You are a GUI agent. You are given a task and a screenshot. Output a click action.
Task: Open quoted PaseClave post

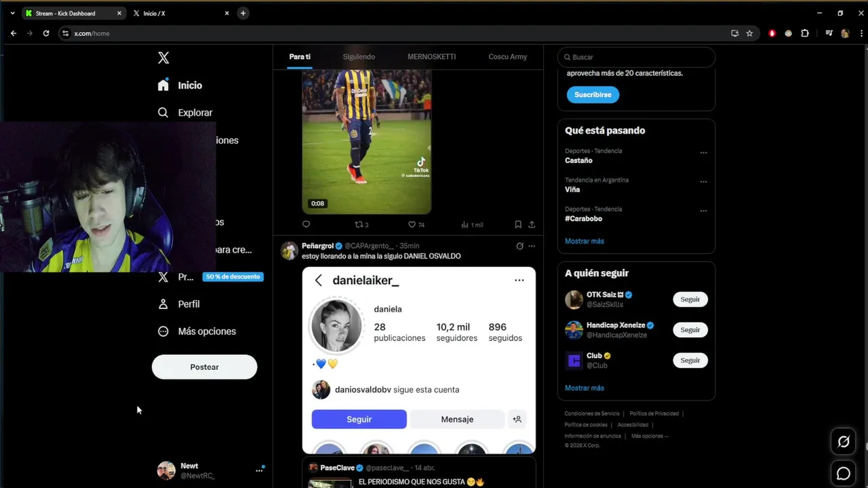click(419, 473)
